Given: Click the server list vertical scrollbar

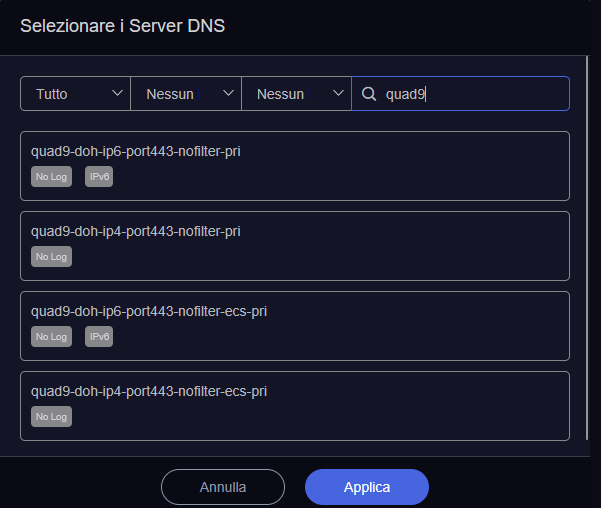Looking at the screenshot, I should [x=586, y=280].
